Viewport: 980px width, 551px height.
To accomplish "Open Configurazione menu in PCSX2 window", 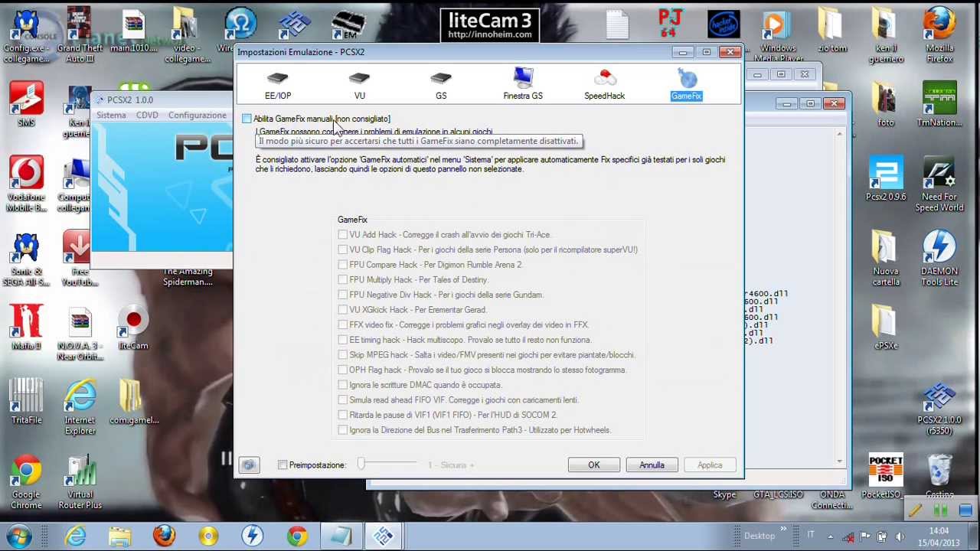I will pyautogui.click(x=198, y=115).
